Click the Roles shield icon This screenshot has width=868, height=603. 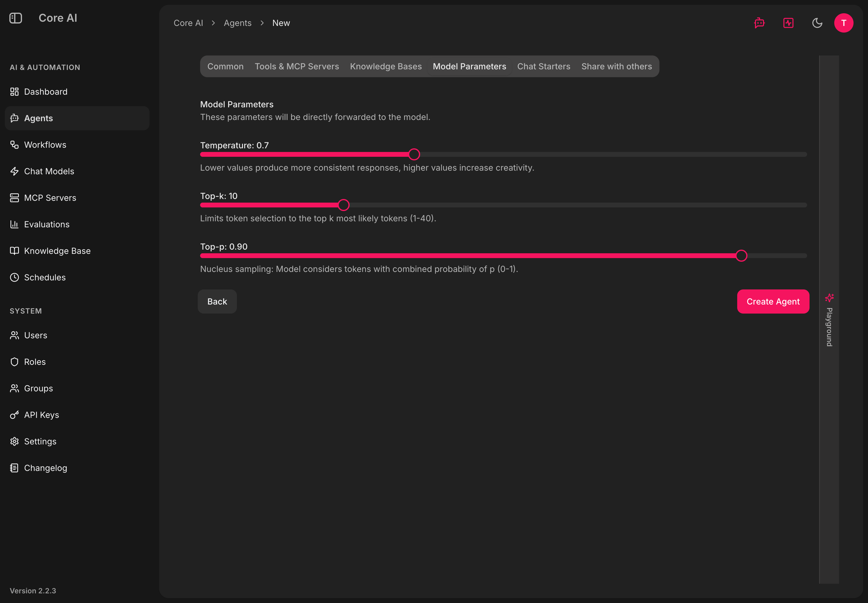pos(14,361)
